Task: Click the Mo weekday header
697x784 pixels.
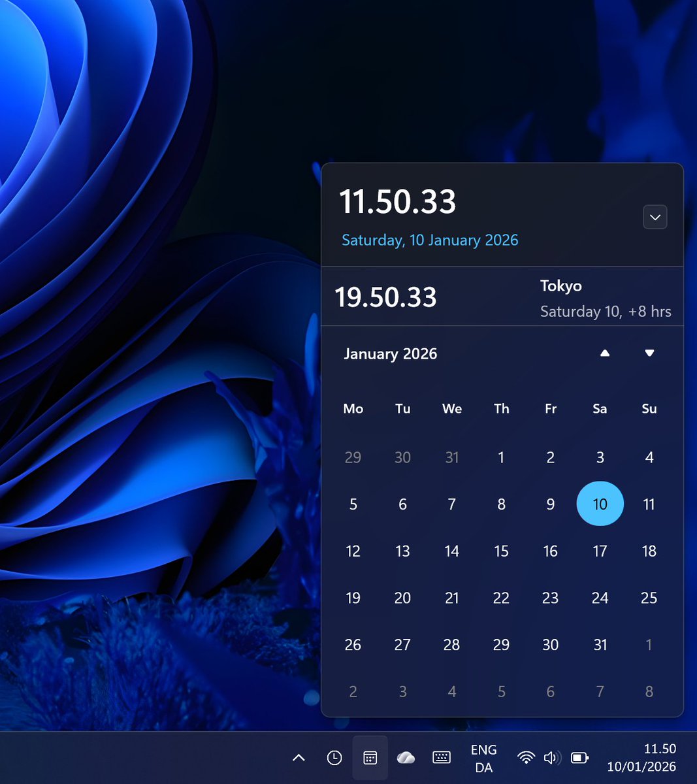Action: [353, 409]
